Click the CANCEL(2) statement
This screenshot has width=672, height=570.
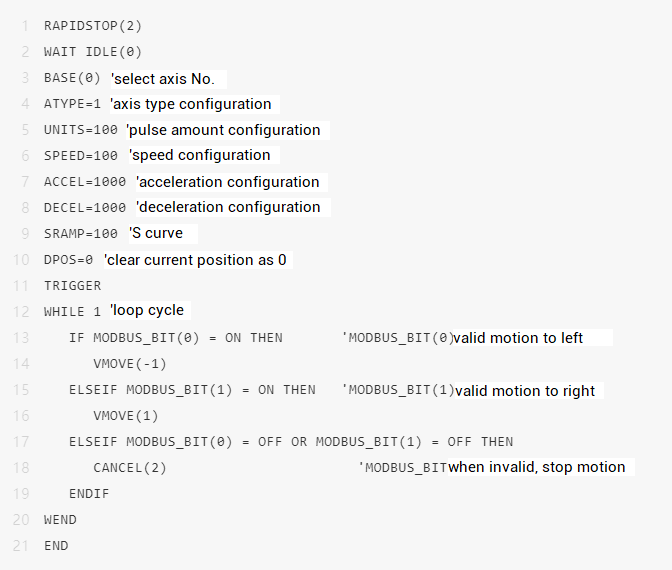click(x=130, y=468)
